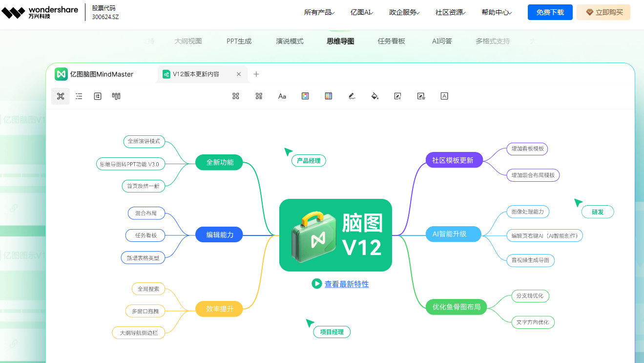Click the 全新功能 green node
This screenshot has width=644, height=363.
pos(220,162)
